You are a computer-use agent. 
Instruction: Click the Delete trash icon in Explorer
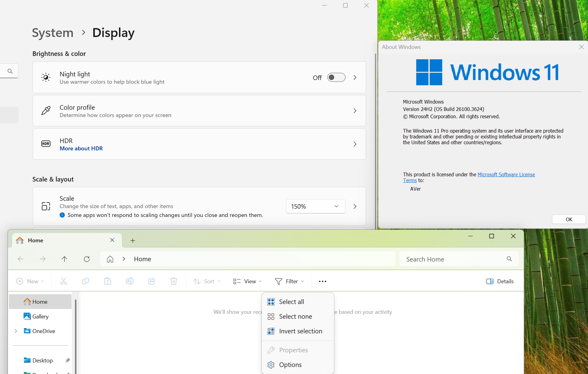[x=174, y=281]
